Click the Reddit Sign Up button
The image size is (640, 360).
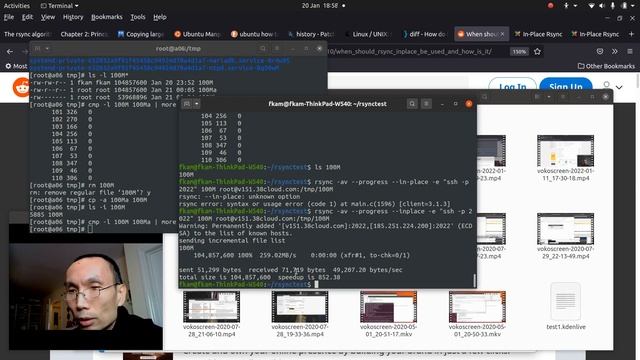[x=566, y=87]
